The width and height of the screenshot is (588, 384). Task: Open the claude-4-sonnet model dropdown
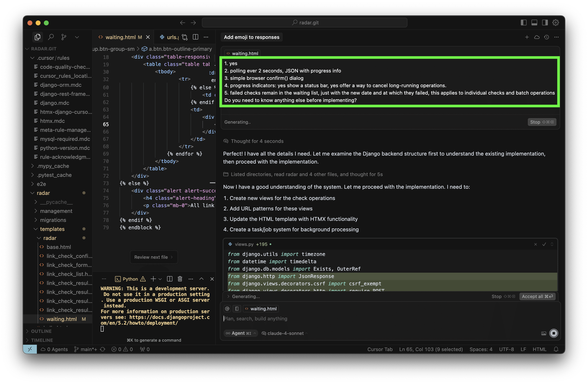tap(285, 333)
